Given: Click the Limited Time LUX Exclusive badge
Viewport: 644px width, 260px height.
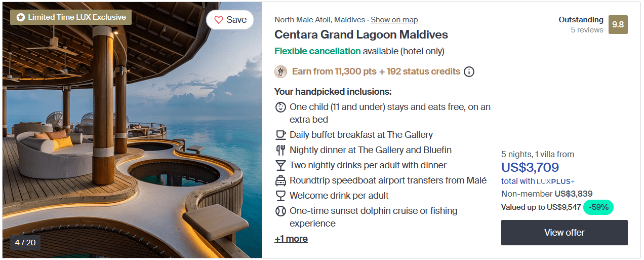Looking at the screenshot, I should point(71,17).
